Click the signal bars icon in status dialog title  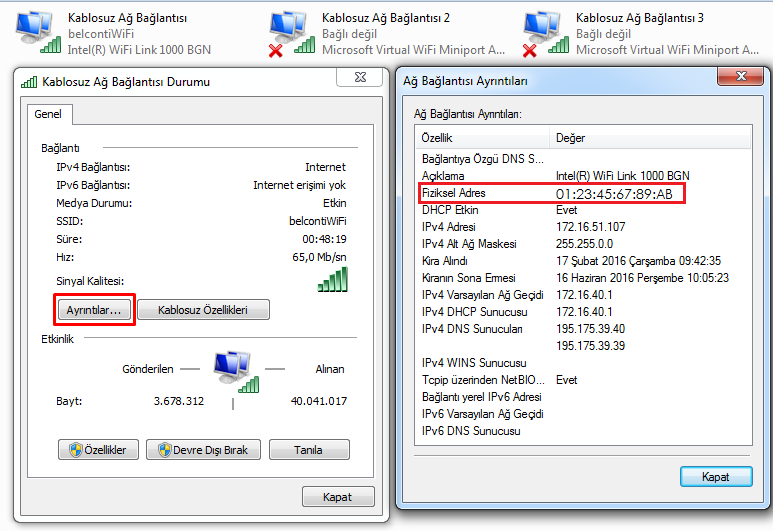point(28,82)
